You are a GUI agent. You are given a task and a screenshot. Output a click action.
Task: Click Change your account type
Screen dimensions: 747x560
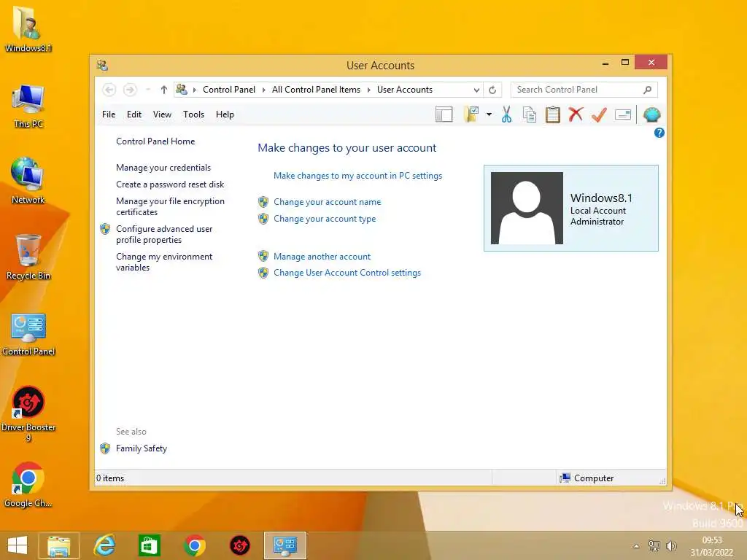[x=325, y=219]
